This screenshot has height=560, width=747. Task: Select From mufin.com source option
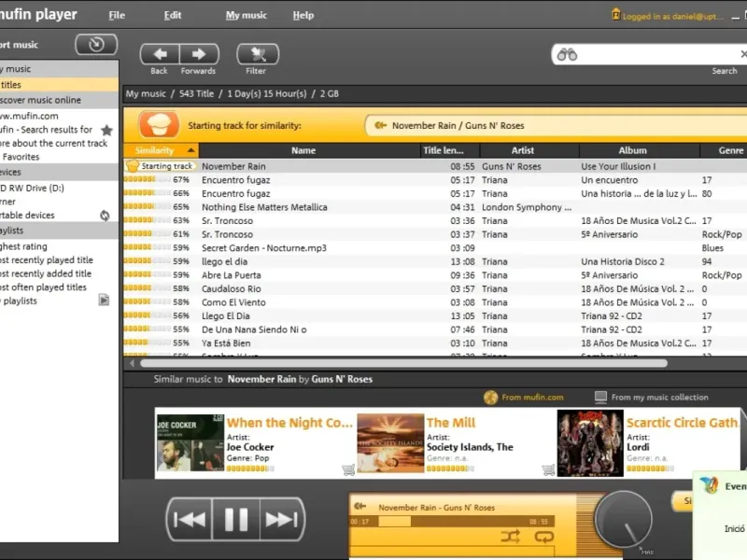click(x=524, y=398)
